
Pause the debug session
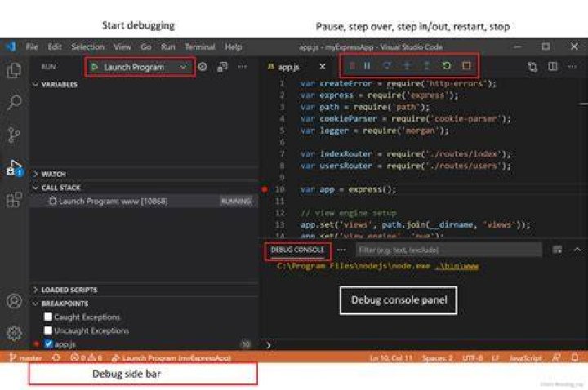[x=367, y=66]
